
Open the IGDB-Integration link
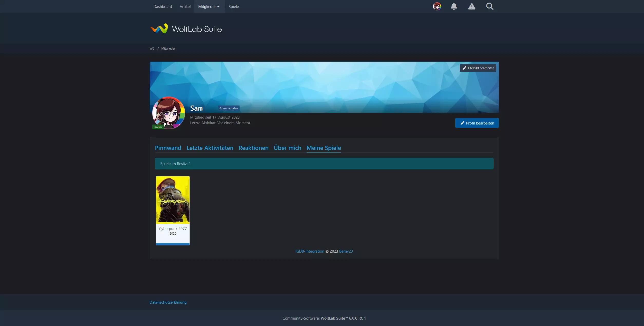click(x=310, y=251)
